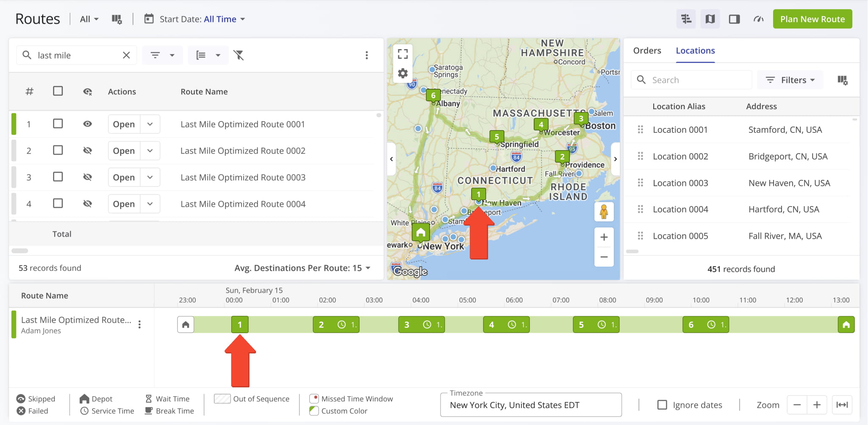Enable the Ignore dates checkbox

662,405
